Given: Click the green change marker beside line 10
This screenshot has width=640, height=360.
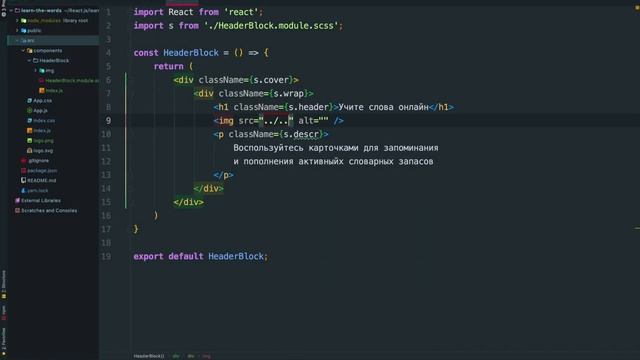Looking at the screenshot, I should pyautogui.click(x=126, y=134).
